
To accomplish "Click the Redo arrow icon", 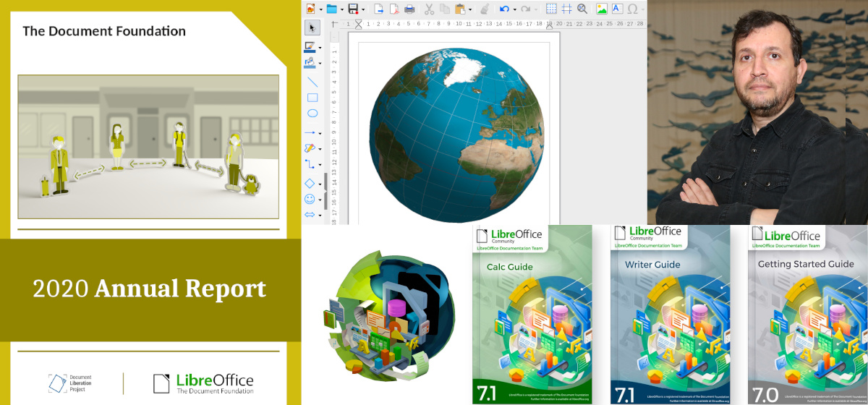I will pyautogui.click(x=526, y=9).
